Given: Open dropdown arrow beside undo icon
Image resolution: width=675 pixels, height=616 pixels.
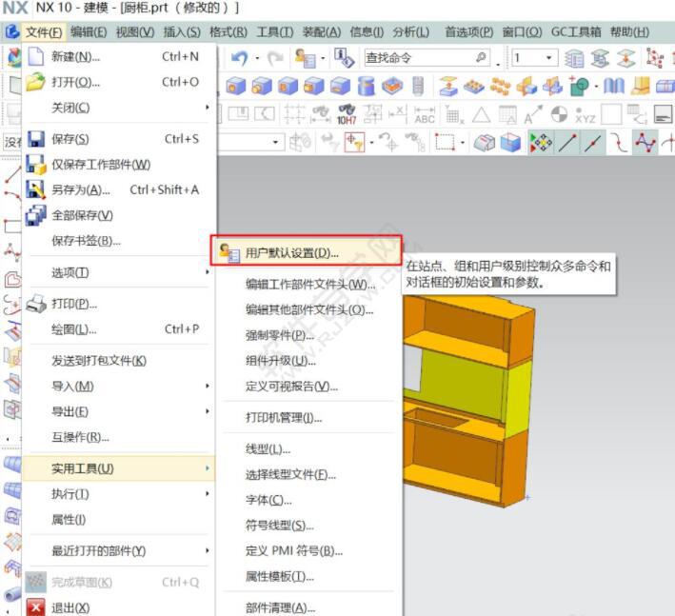Looking at the screenshot, I should (257, 58).
